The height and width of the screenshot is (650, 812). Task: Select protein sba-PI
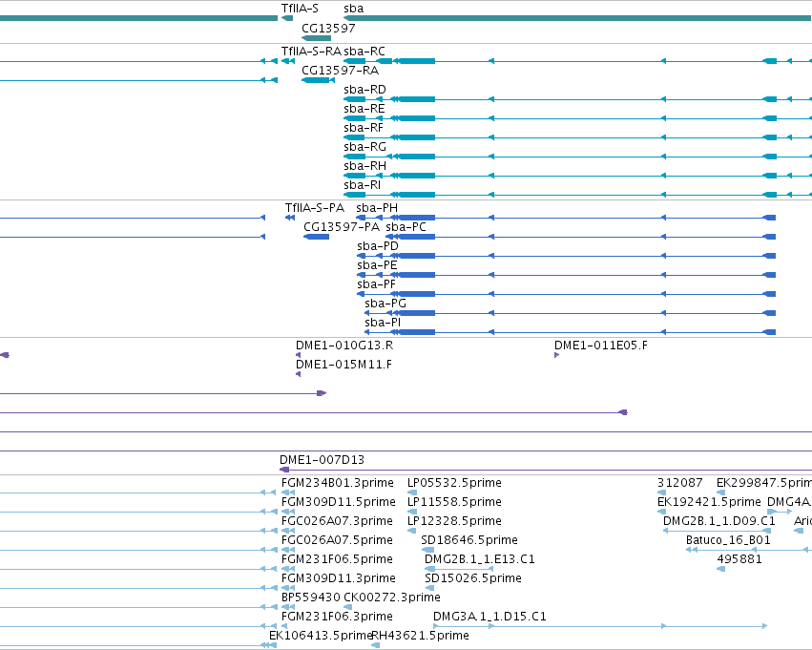click(383, 324)
